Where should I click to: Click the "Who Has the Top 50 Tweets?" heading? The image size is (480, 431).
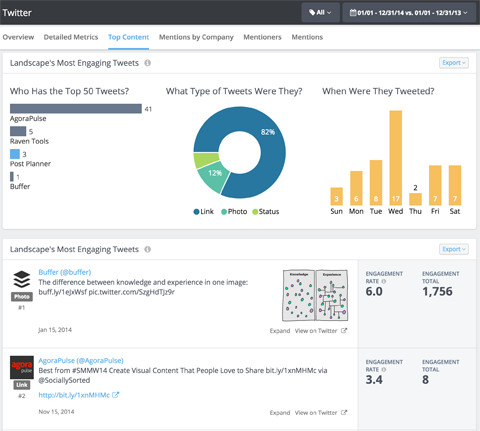pyautogui.click(x=69, y=91)
